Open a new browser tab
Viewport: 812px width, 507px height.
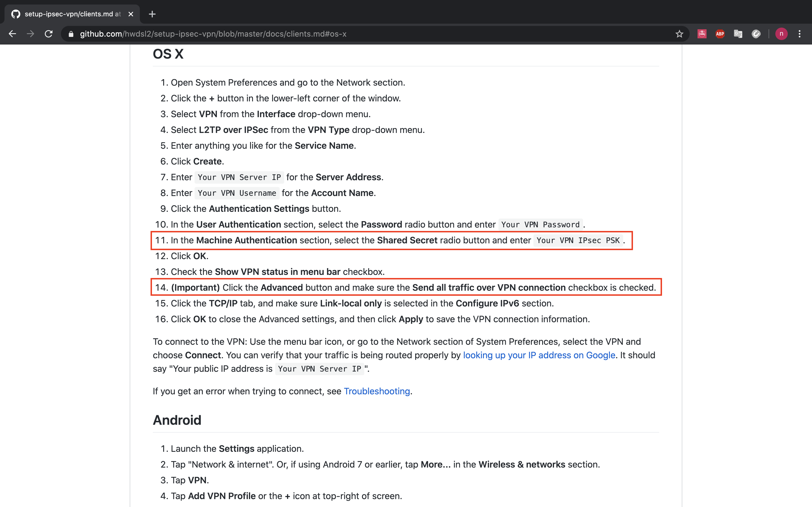point(152,14)
